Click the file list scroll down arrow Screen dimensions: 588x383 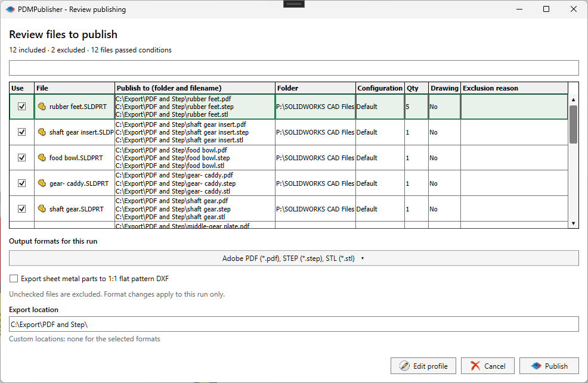(573, 223)
